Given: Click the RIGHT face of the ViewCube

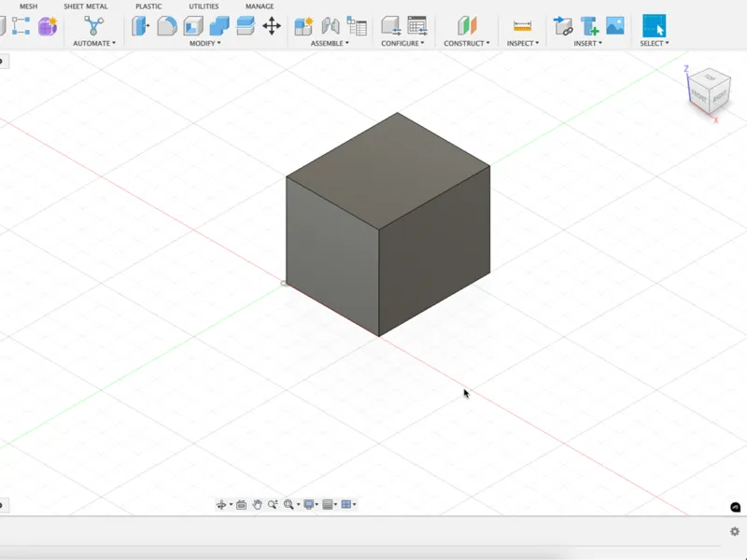Looking at the screenshot, I should click(719, 97).
